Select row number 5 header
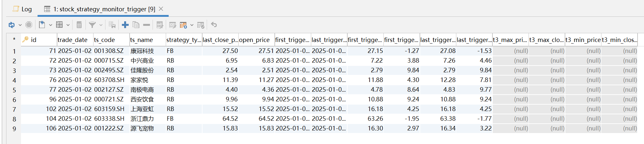Viewport: 644px width, 144px height. pos(14,90)
